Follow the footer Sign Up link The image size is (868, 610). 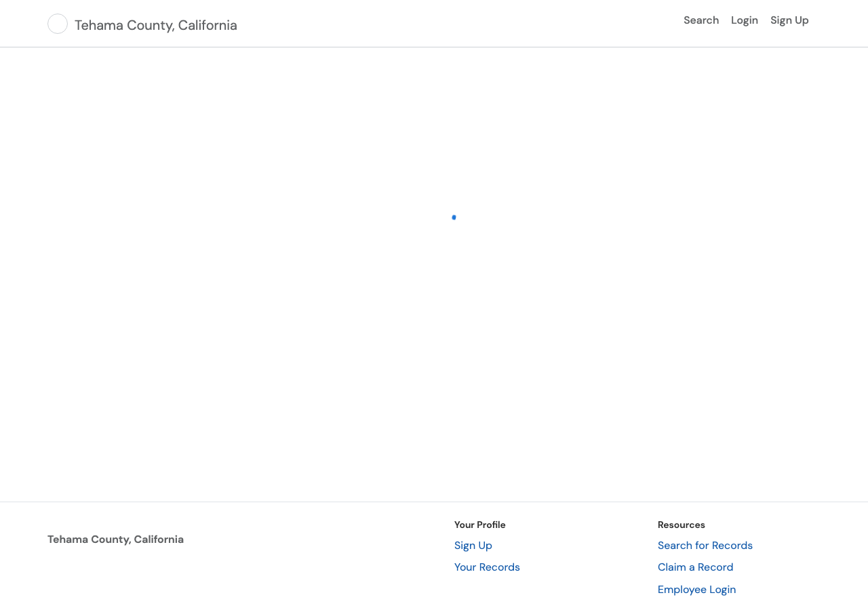click(x=473, y=546)
